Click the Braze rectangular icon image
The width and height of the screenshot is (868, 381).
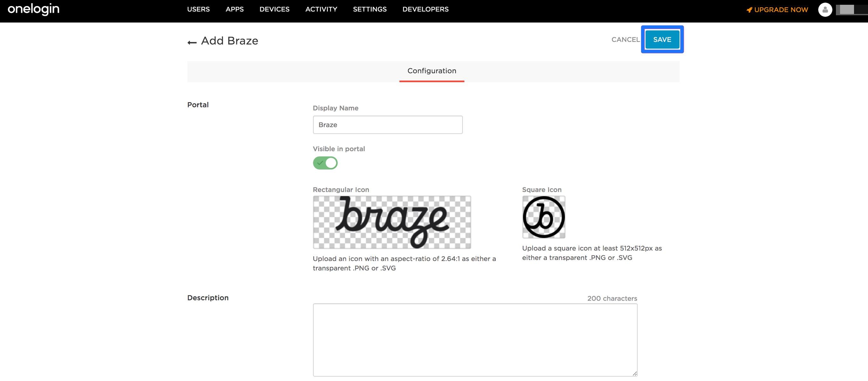(391, 222)
